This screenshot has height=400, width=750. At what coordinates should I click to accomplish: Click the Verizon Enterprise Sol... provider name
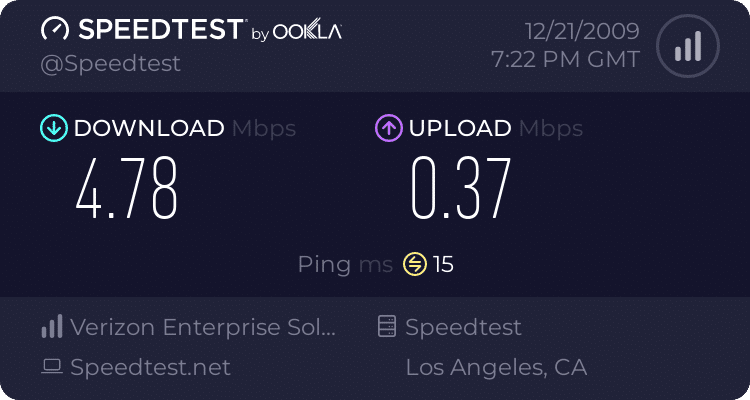coord(203,327)
